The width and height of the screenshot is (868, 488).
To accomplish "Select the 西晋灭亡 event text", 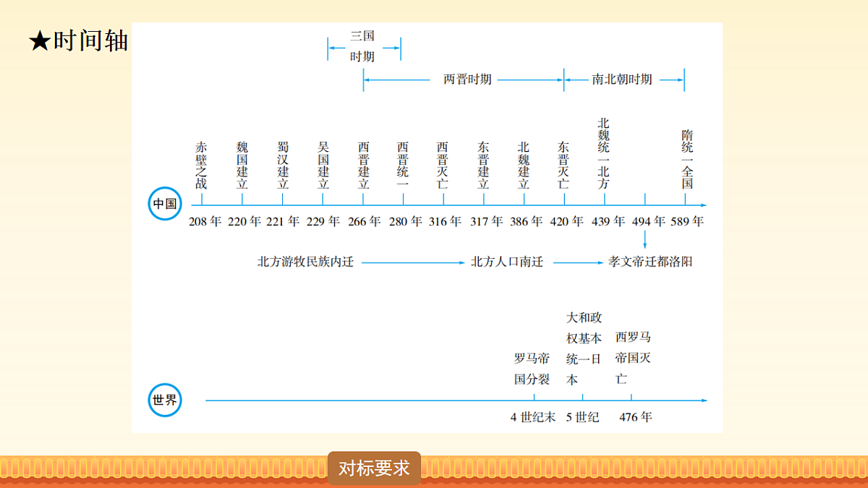I will point(443,166).
